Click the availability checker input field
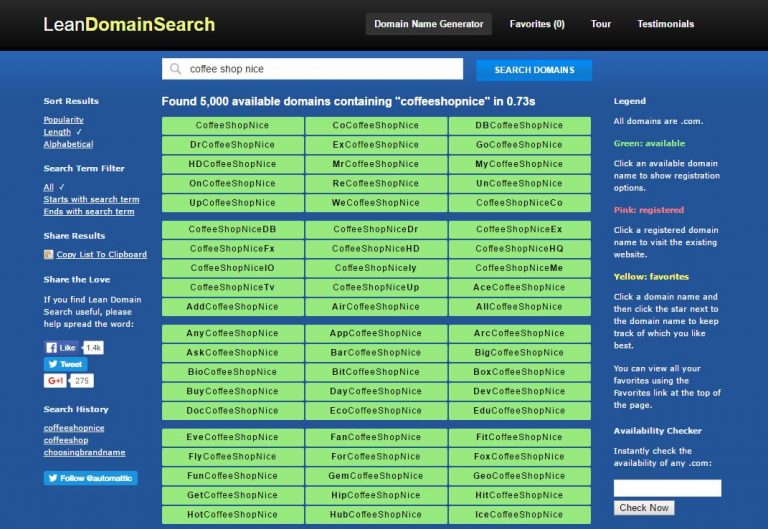This screenshot has width=768, height=529. 667,488
